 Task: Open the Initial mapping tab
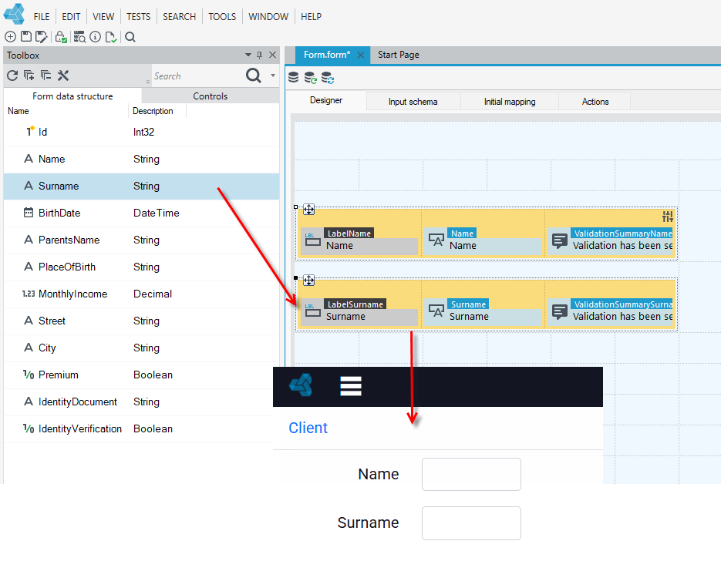(510, 102)
